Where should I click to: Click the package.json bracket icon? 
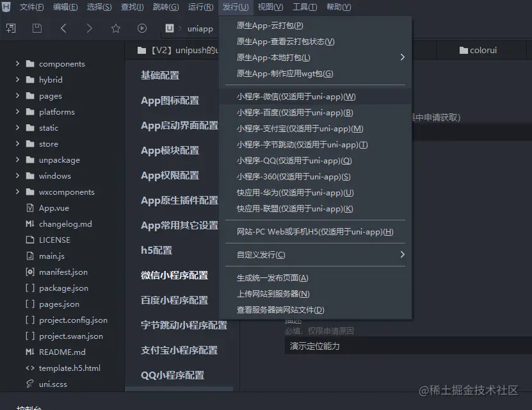click(30, 288)
